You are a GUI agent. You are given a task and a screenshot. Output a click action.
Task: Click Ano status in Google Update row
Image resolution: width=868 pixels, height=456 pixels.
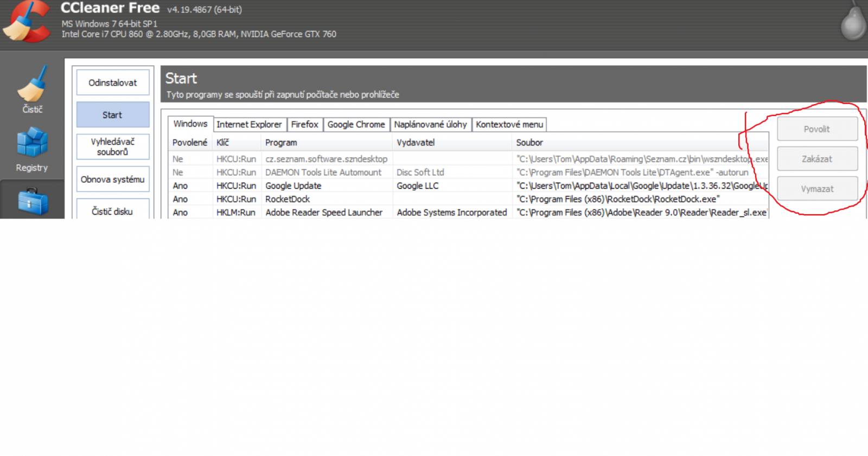coord(180,185)
